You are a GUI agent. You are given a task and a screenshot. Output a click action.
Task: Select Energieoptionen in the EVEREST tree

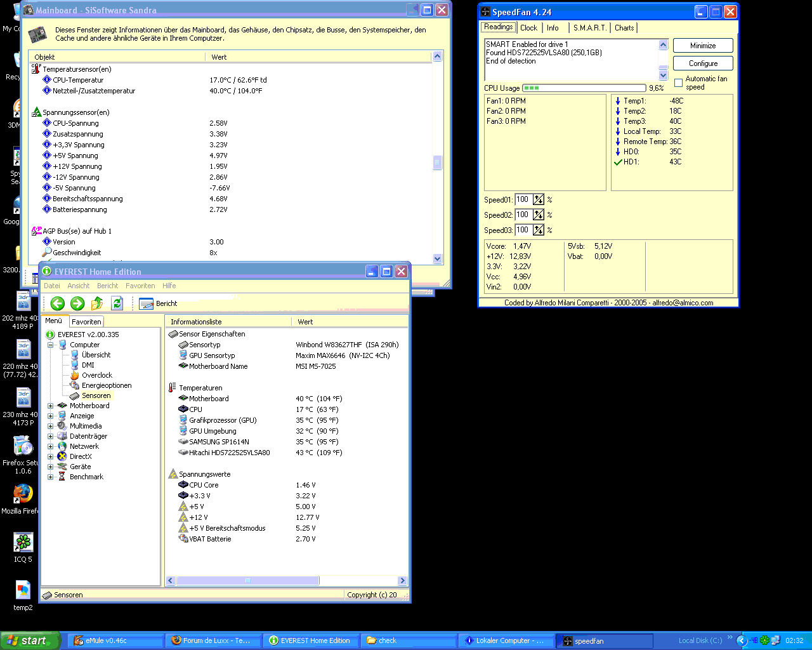[x=107, y=385]
